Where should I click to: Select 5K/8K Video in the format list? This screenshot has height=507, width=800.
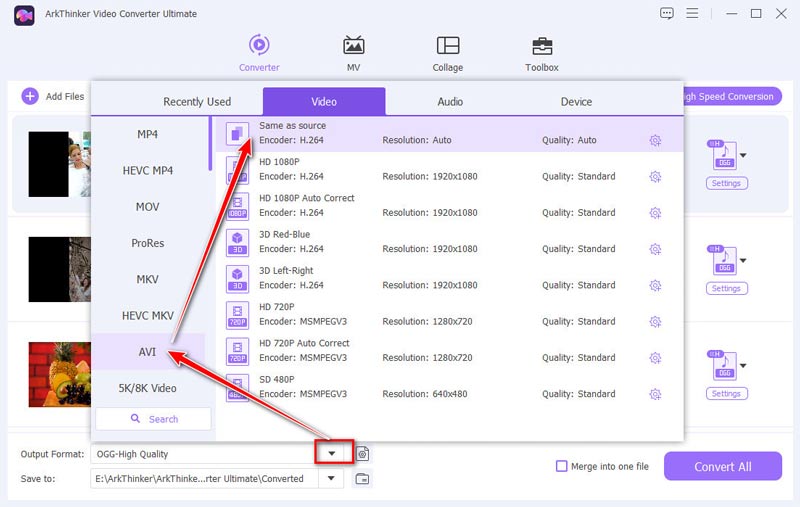point(147,388)
